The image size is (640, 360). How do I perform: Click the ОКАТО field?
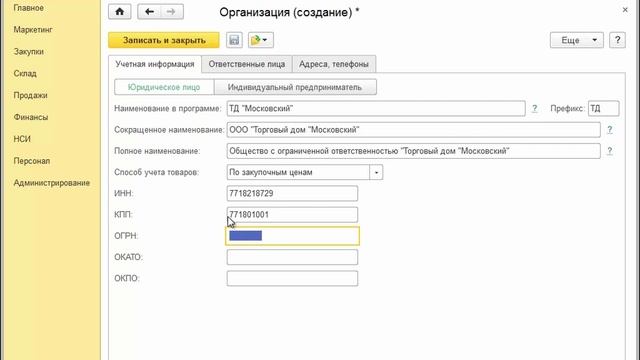292,257
